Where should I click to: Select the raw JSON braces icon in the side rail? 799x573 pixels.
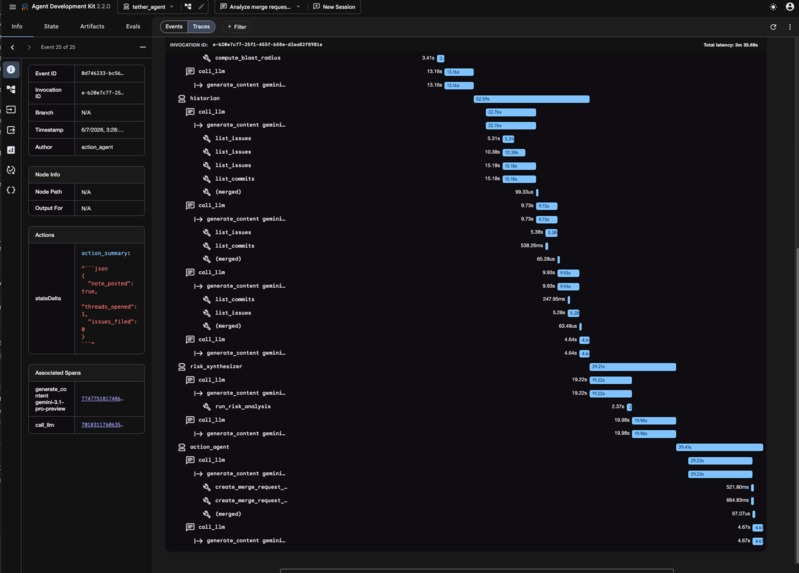(11, 190)
